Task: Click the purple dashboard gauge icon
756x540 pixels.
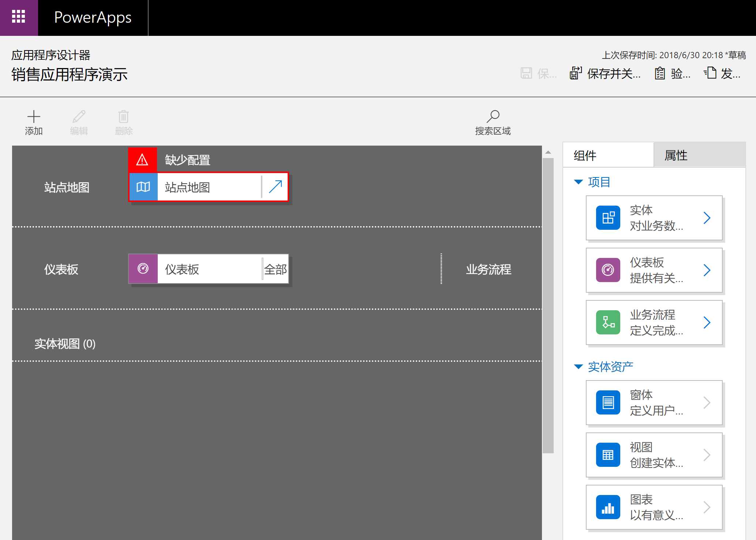Action: point(143,269)
